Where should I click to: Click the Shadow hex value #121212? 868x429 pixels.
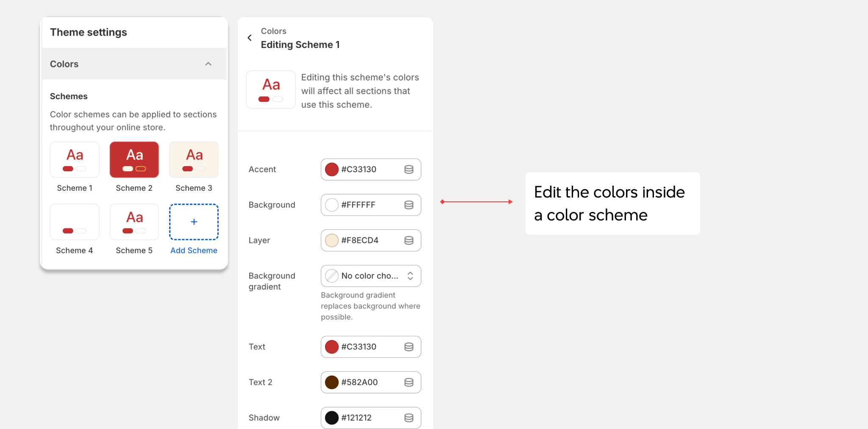coord(356,418)
